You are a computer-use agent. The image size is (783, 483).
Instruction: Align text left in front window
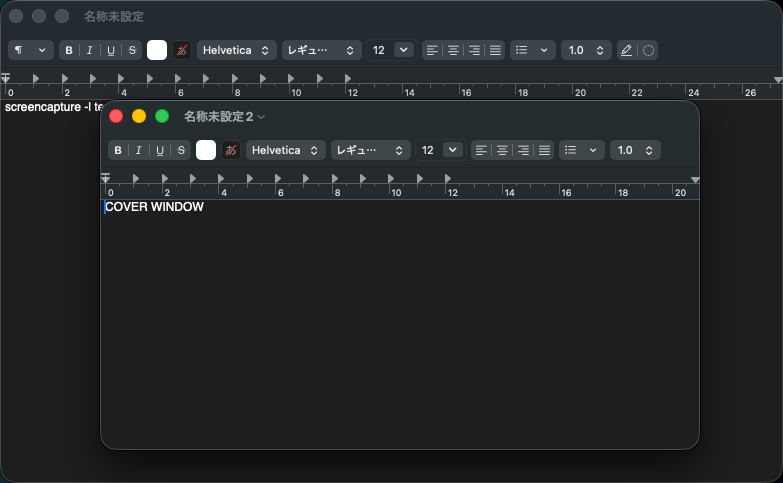coord(481,150)
